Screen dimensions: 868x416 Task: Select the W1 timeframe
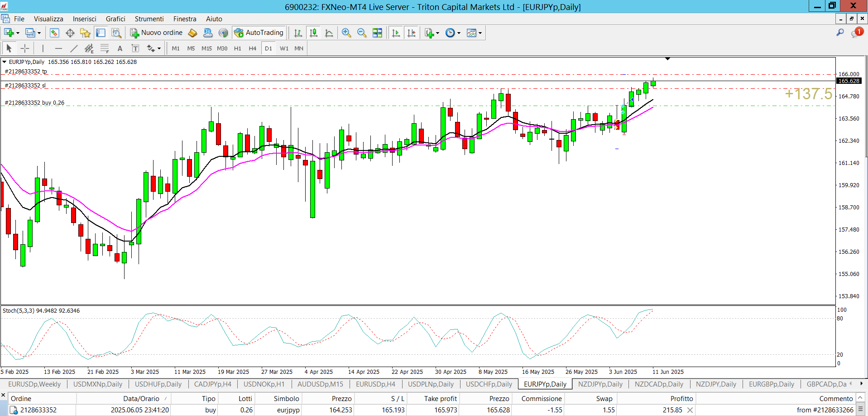[284, 48]
